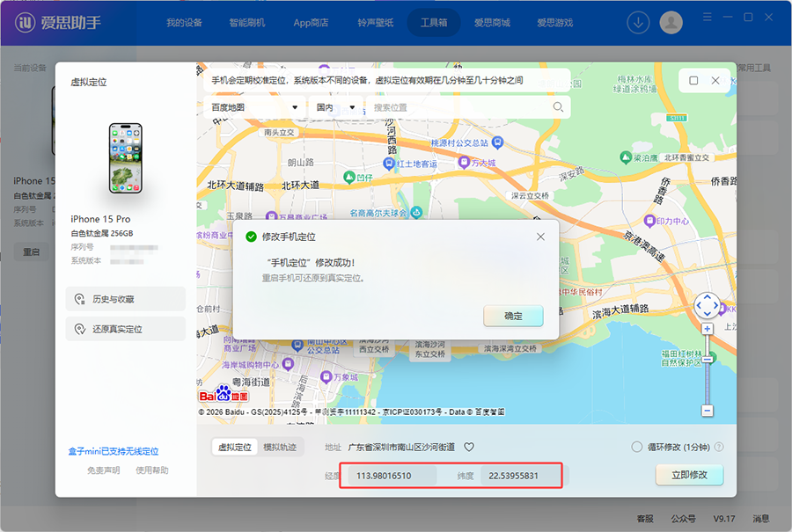Open the download manager arrow icon
The width and height of the screenshot is (792, 532).
(638, 23)
